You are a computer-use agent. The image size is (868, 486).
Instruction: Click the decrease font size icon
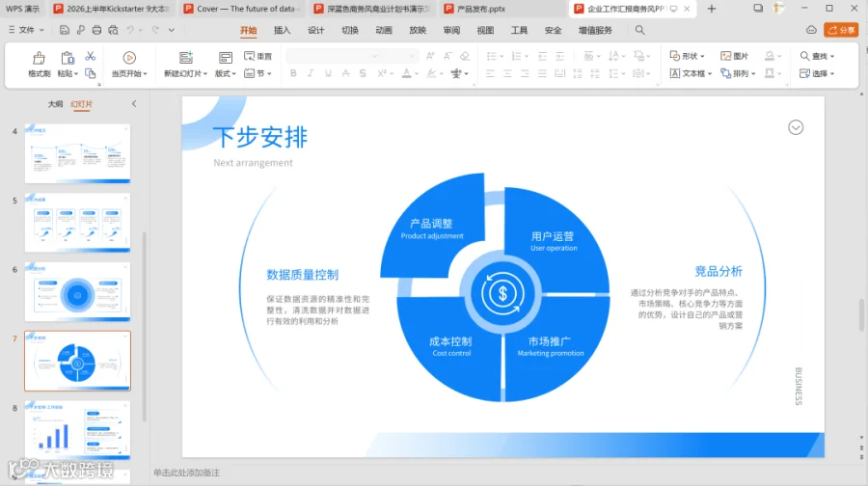coord(448,56)
